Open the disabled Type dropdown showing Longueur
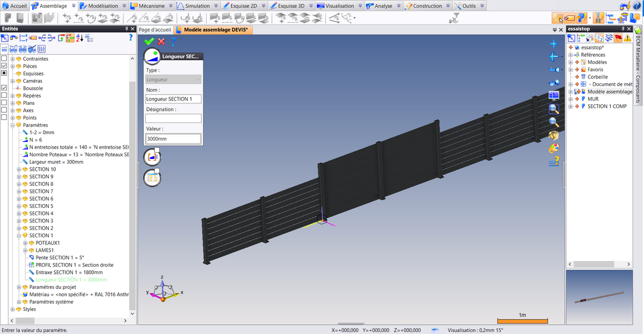 (173, 79)
